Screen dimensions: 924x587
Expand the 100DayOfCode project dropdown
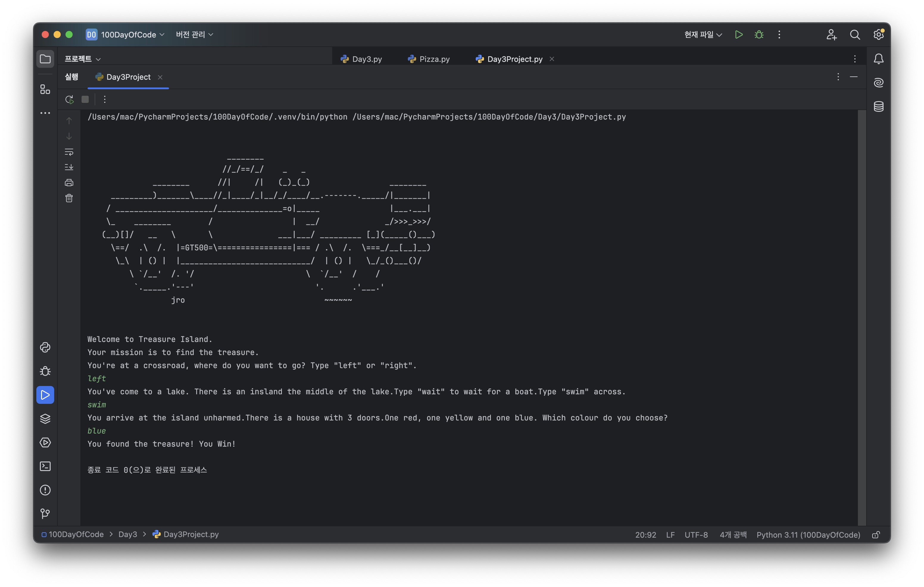(x=129, y=34)
